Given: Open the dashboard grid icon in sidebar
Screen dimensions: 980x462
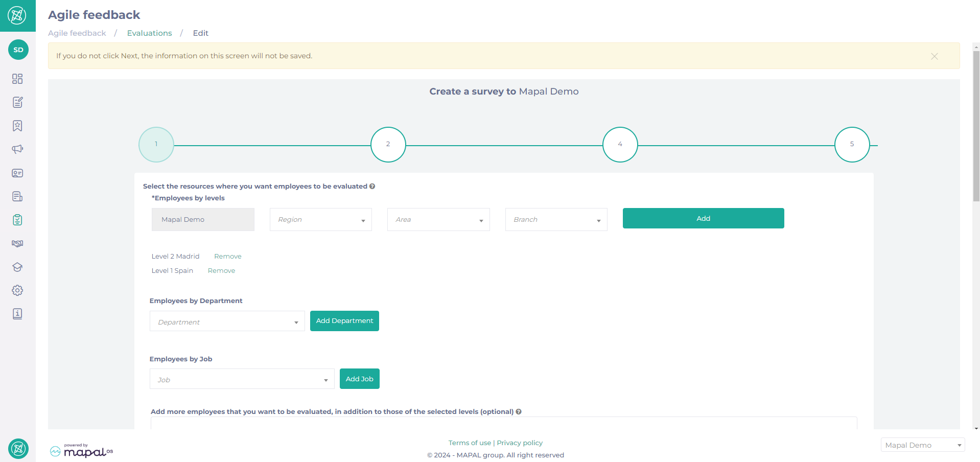Looking at the screenshot, I should pyautogui.click(x=17, y=79).
